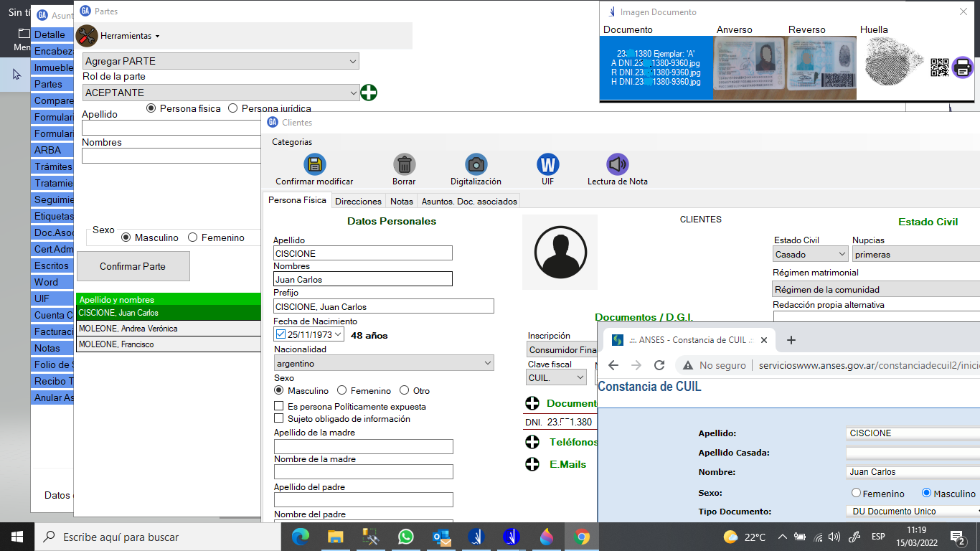The image size is (980, 551).
Task: Click green plus next to Rol de la parte
Action: pos(369,93)
